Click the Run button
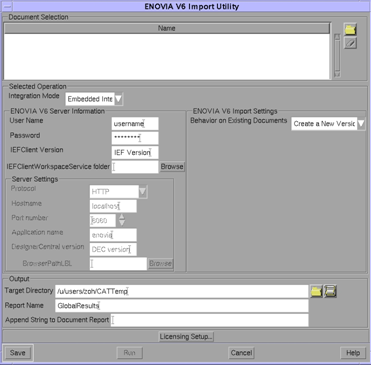The height and width of the screenshot is (365, 371). pyautogui.click(x=130, y=353)
